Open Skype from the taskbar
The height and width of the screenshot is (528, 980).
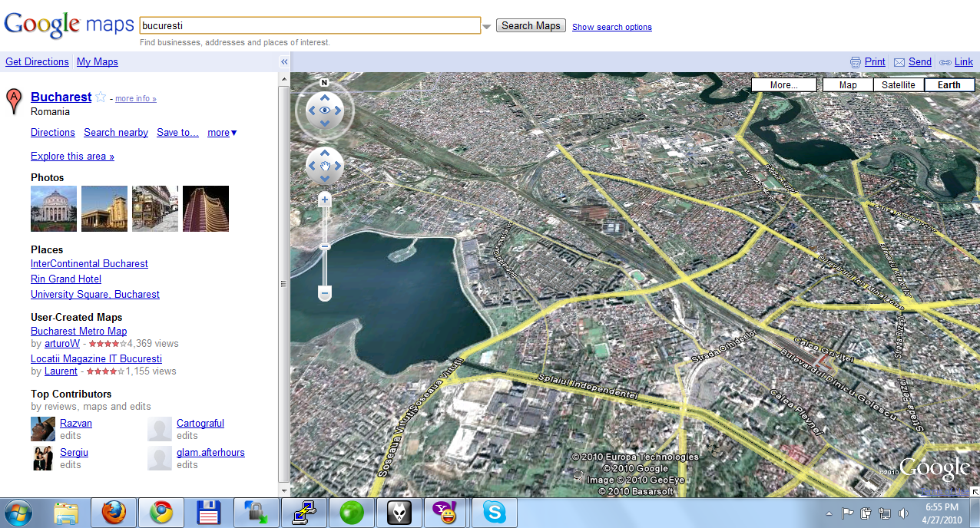click(x=495, y=513)
